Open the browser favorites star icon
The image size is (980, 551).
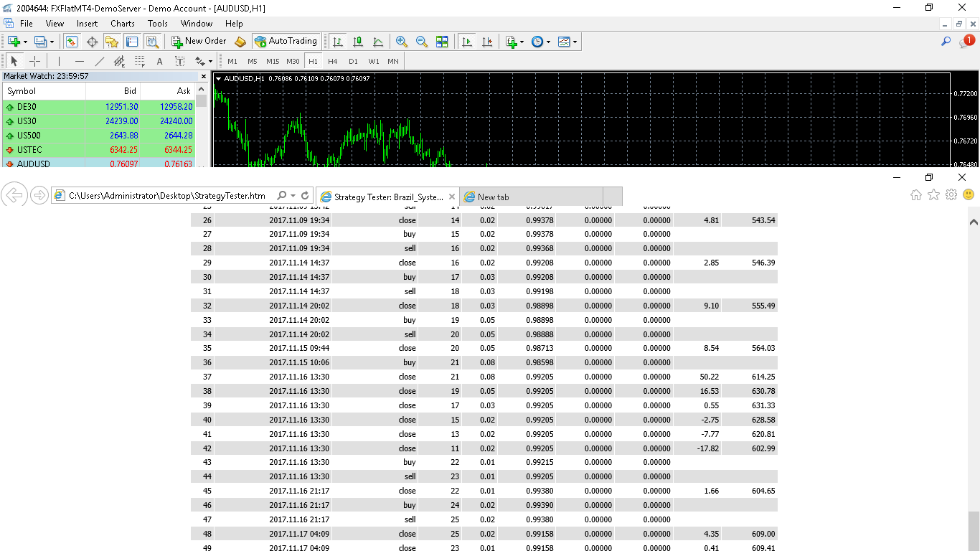[933, 194]
